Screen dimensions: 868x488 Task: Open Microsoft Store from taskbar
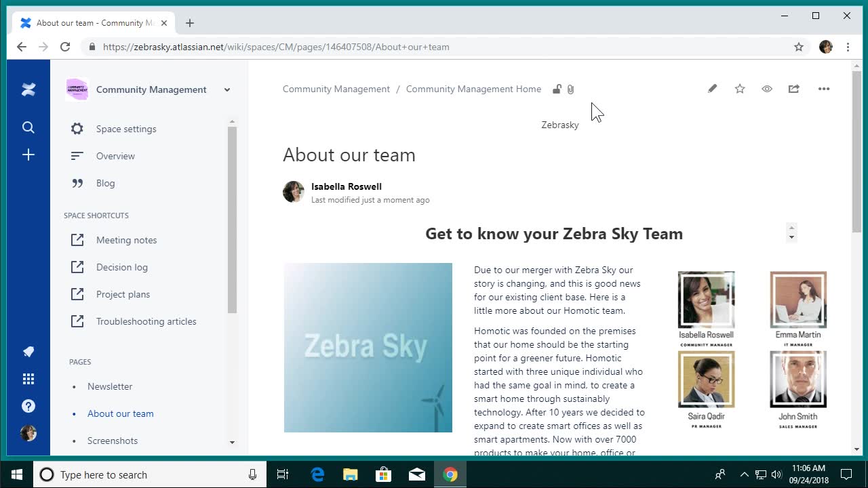point(383,474)
